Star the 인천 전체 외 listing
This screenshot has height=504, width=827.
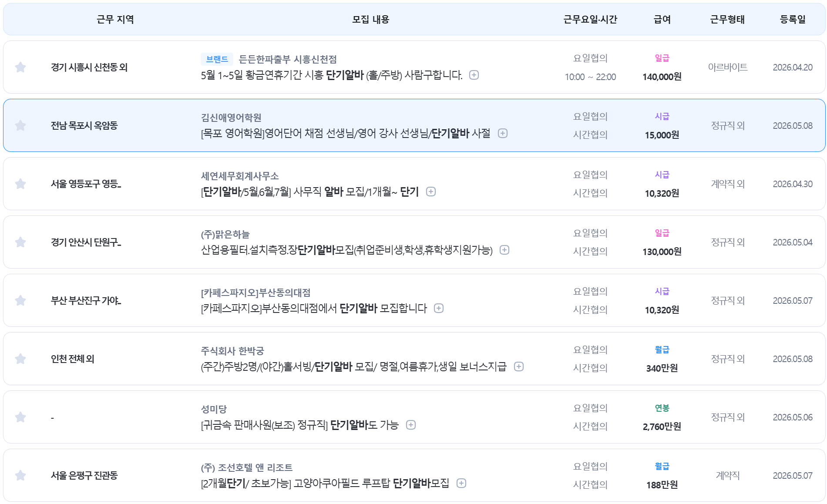pyautogui.click(x=20, y=359)
